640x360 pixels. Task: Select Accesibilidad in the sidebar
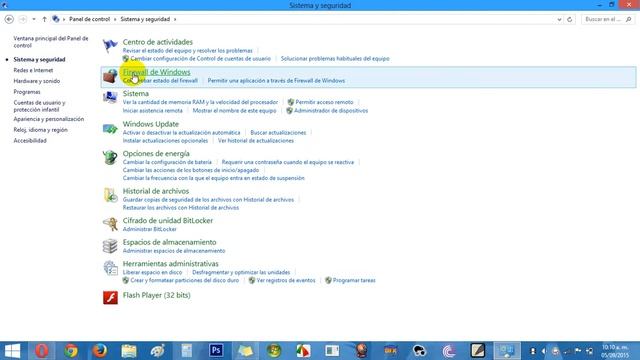30,140
